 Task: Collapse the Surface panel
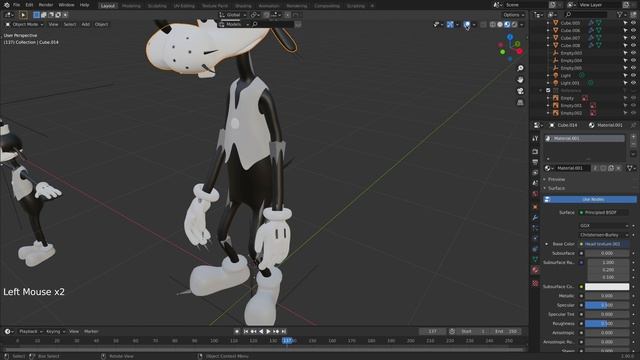(x=556, y=188)
